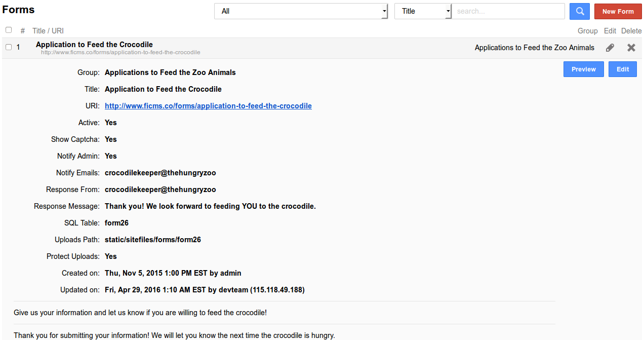
Task: Expand the 'Title' search field dropdown
Action: pos(423,11)
